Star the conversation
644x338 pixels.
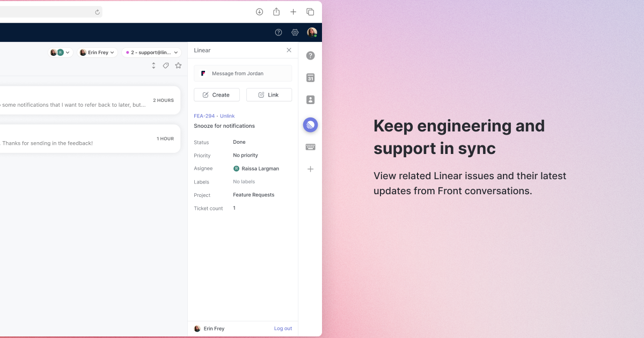178,65
